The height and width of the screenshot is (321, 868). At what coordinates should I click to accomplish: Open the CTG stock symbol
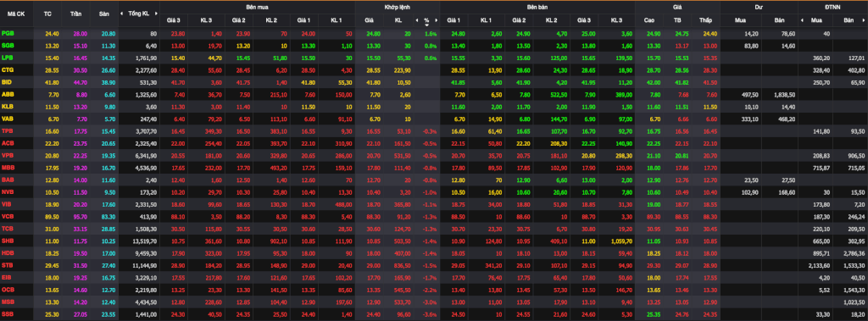coord(8,69)
